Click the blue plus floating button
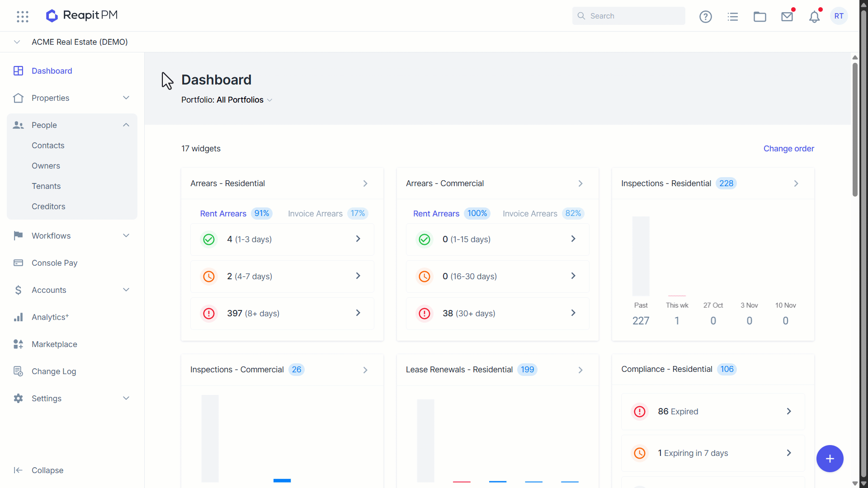 830,459
